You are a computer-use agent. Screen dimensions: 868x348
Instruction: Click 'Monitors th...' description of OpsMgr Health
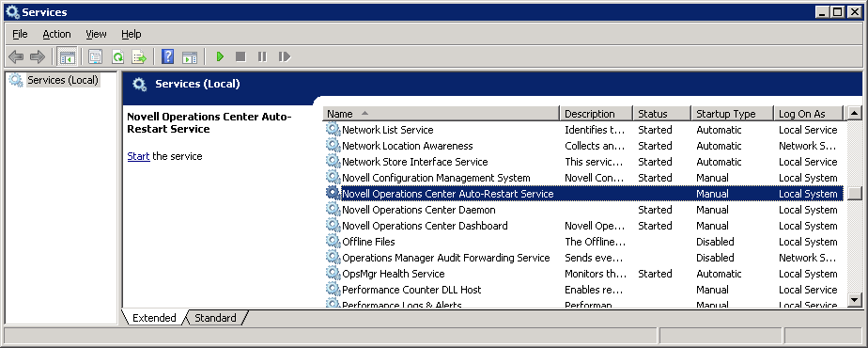[x=596, y=275]
